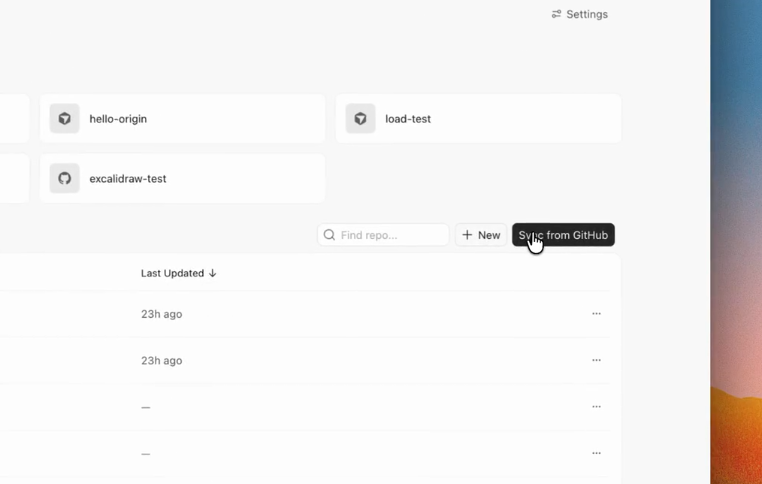Click the load-test cube icon
This screenshot has height=484, width=762.
point(361,119)
